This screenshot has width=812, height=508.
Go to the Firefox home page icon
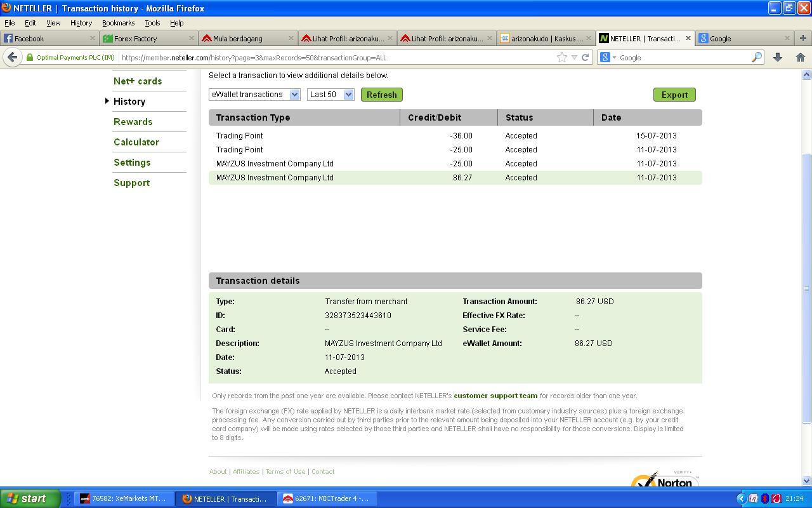[x=800, y=57]
